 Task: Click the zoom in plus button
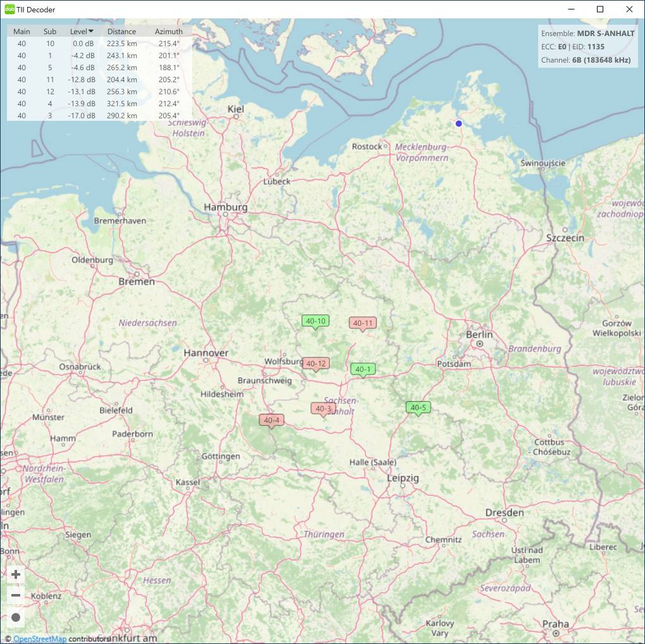tap(16, 574)
